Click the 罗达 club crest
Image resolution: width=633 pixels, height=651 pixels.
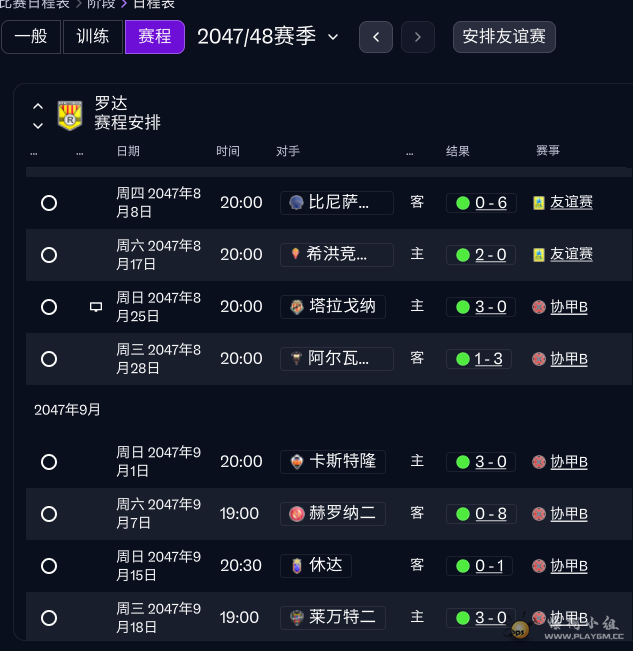70,115
